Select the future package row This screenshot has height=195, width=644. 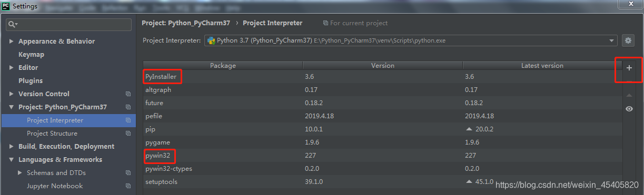(x=382, y=103)
